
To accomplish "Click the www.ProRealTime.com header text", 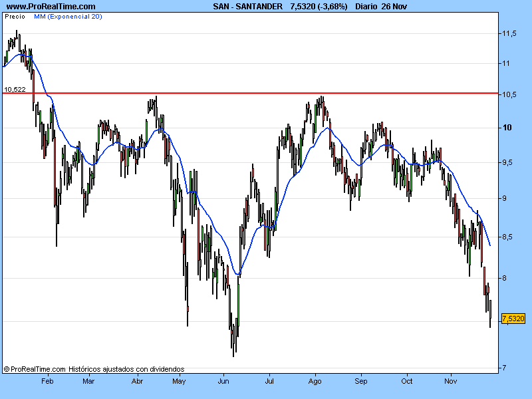I will tap(51, 7).
